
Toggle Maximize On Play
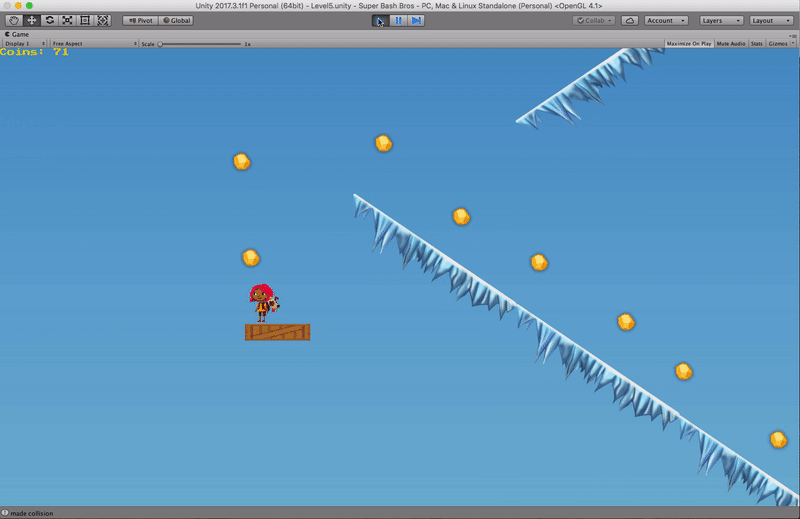(688, 44)
